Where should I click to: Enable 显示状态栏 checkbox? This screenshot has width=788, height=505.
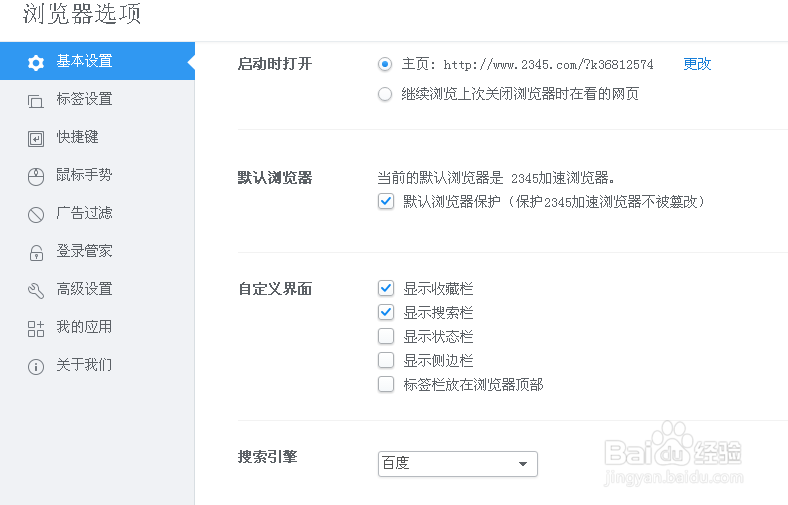(x=386, y=336)
